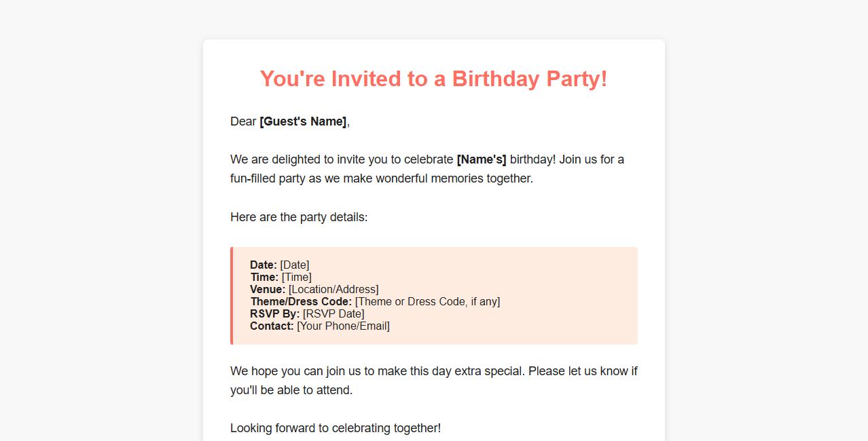Click the bold "Theme/Dress Code:" label

click(x=301, y=302)
